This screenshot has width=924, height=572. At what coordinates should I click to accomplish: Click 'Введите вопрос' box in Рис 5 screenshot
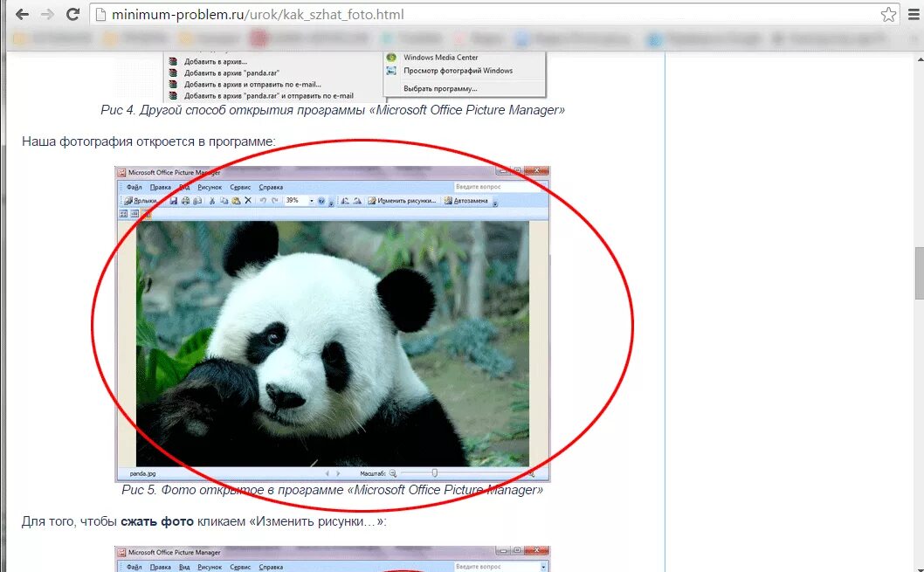click(497, 187)
